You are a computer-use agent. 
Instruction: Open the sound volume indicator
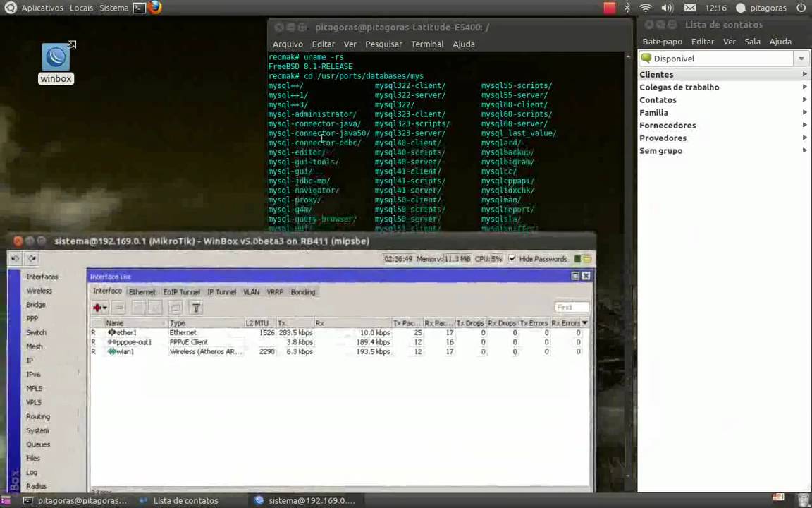pos(667,8)
